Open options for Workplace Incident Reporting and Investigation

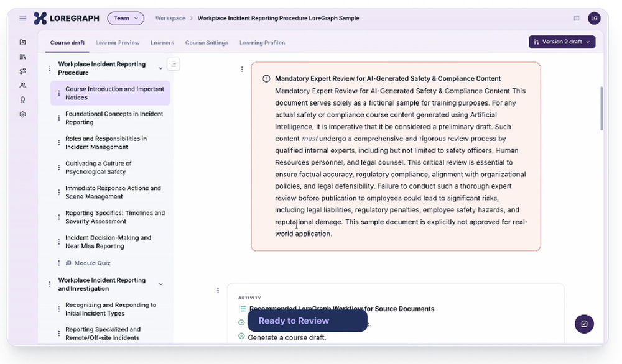click(50, 284)
